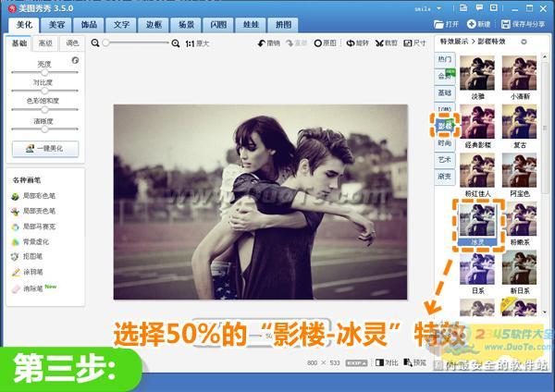
Task: Click effects panel scrollbar down arrow
Action: [x=545, y=312]
